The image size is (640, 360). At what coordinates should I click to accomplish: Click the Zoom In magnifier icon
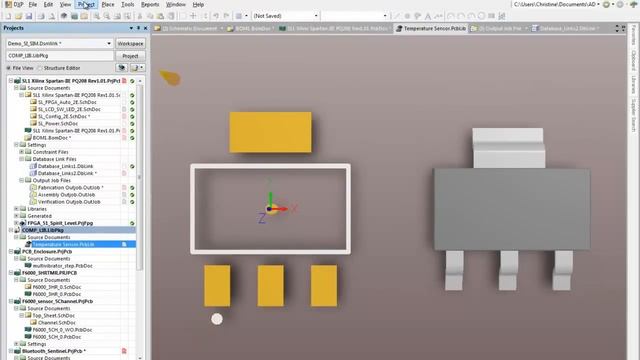tap(96, 16)
